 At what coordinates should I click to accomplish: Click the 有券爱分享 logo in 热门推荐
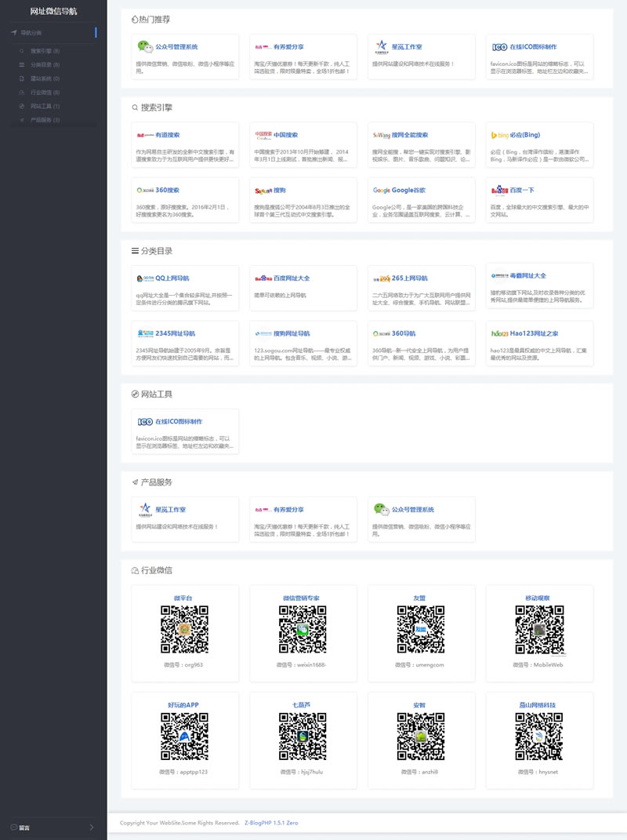[x=263, y=47]
